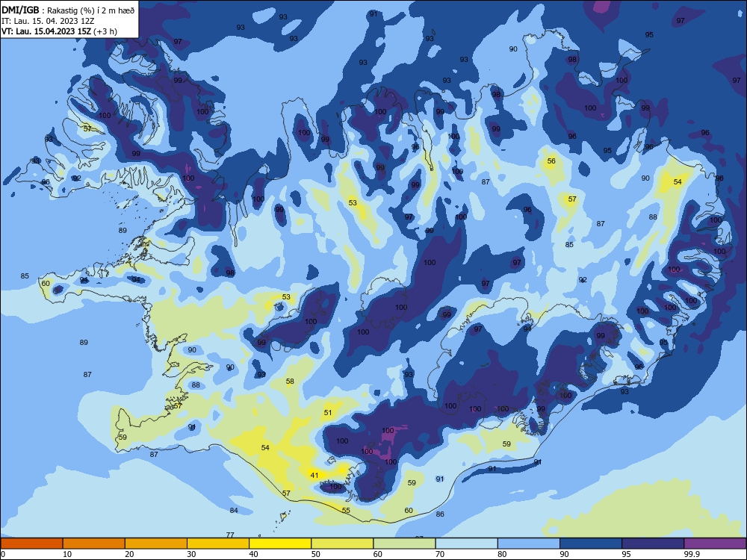Screen dimensions: 747x560
Task: Click the offshore value "84" on the map
Action: [233, 510]
